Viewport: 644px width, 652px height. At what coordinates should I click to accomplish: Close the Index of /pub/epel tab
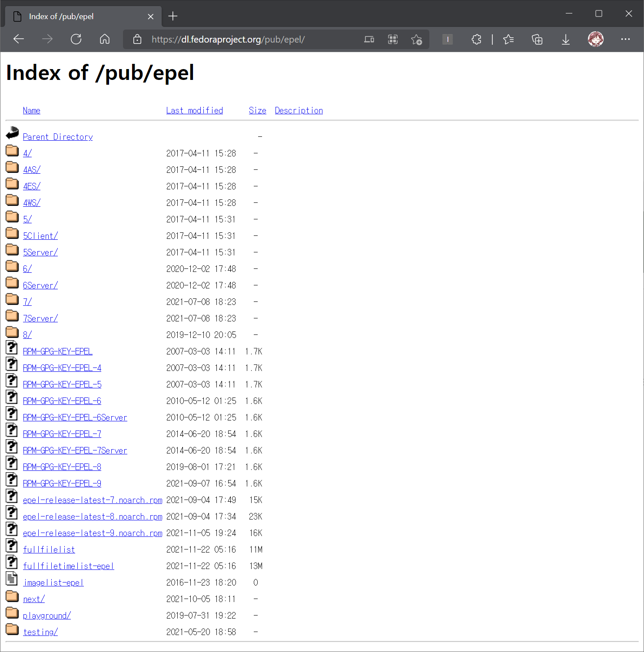(x=151, y=17)
